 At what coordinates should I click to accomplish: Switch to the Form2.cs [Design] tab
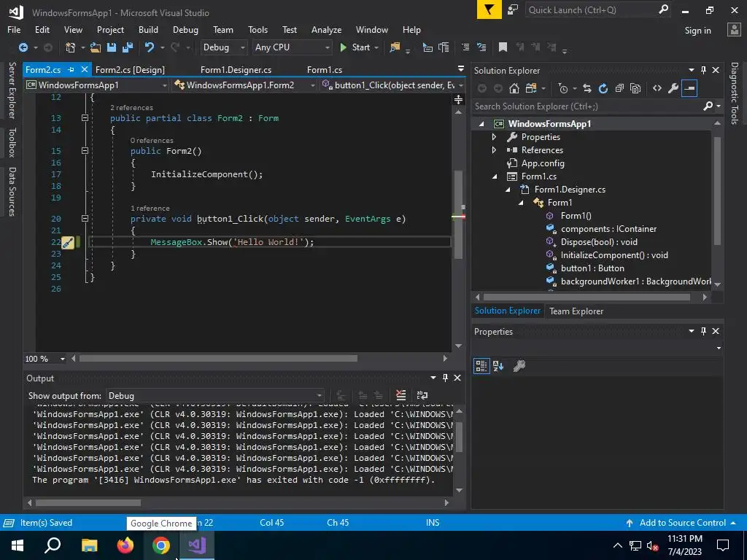(130, 69)
